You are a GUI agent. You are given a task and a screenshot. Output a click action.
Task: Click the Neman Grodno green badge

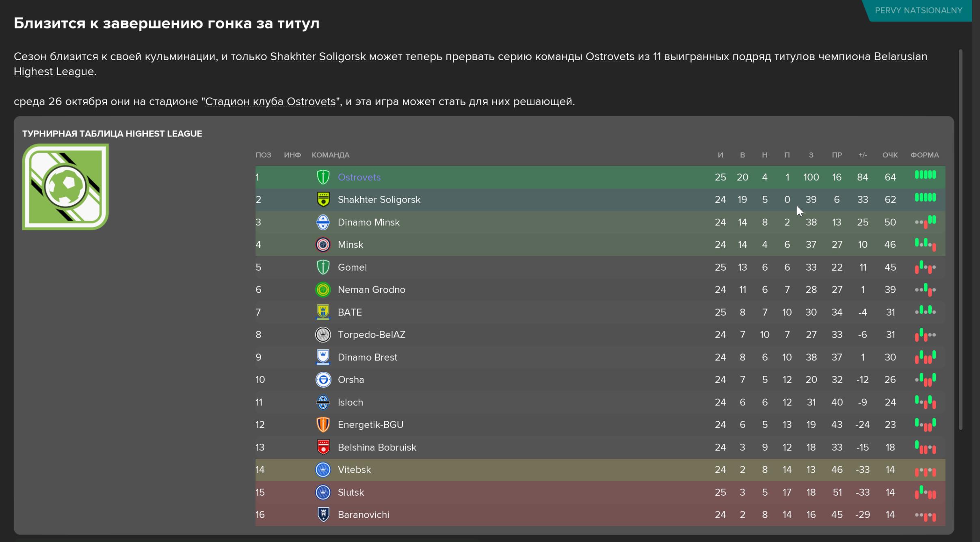[323, 290]
